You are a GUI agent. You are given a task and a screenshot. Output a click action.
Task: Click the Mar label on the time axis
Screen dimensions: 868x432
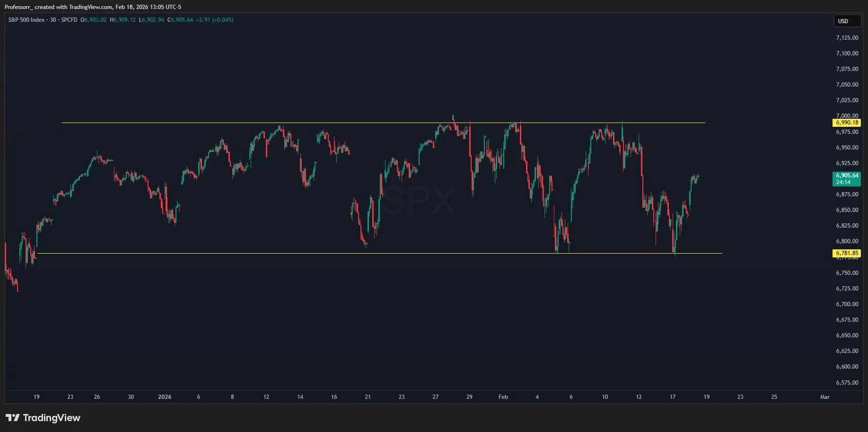(824, 397)
